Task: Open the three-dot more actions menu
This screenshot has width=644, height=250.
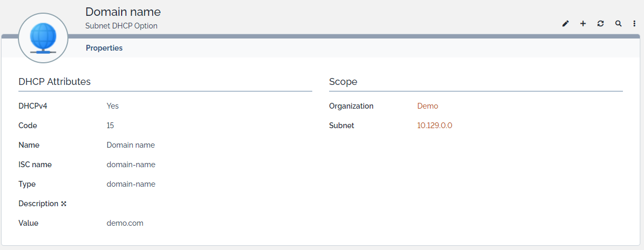Action: [635, 24]
